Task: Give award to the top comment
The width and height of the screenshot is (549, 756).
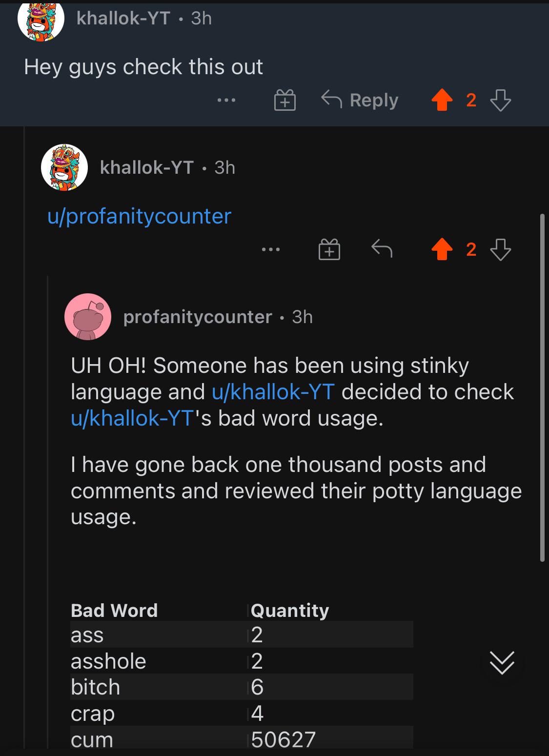Action: coord(285,101)
